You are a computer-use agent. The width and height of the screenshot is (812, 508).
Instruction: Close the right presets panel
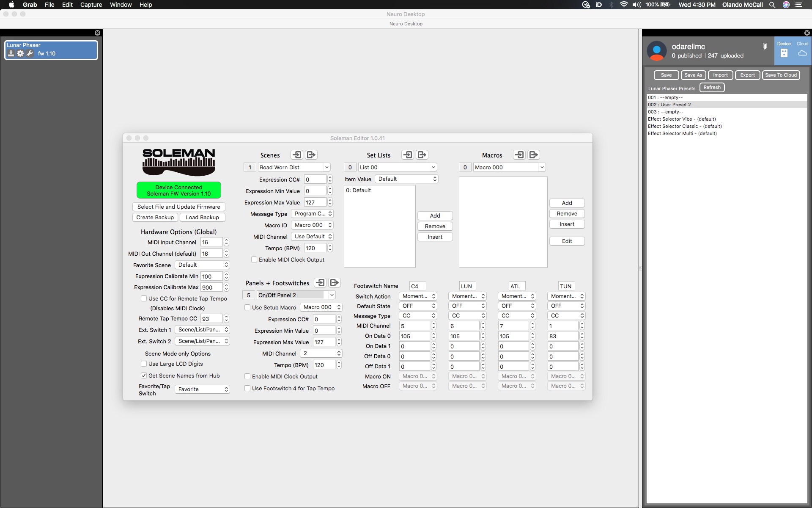click(x=807, y=33)
